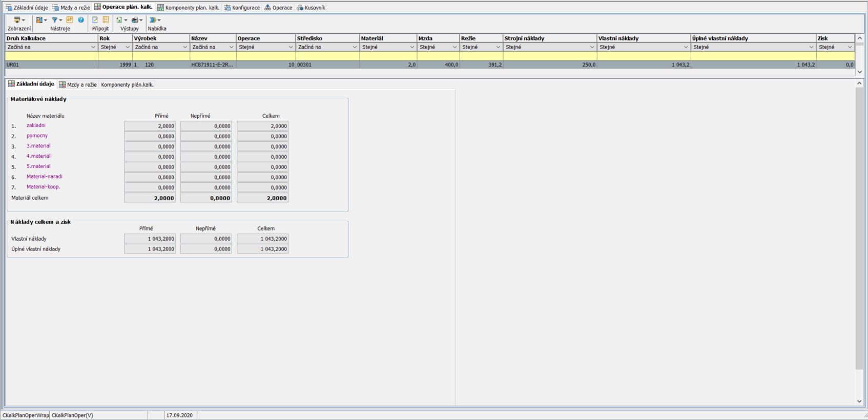
Task: Open the Rok column filter dropdown
Action: pyautogui.click(x=128, y=47)
